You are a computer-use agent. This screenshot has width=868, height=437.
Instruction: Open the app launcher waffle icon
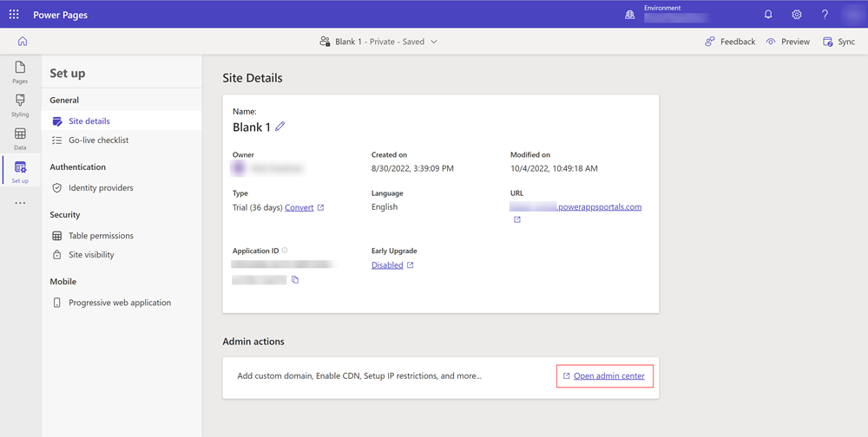[14, 15]
